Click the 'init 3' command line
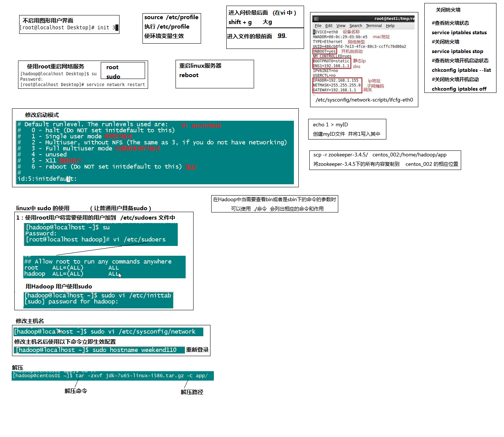Image resolution: width=504 pixels, height=437 pixels. point(69,27)
